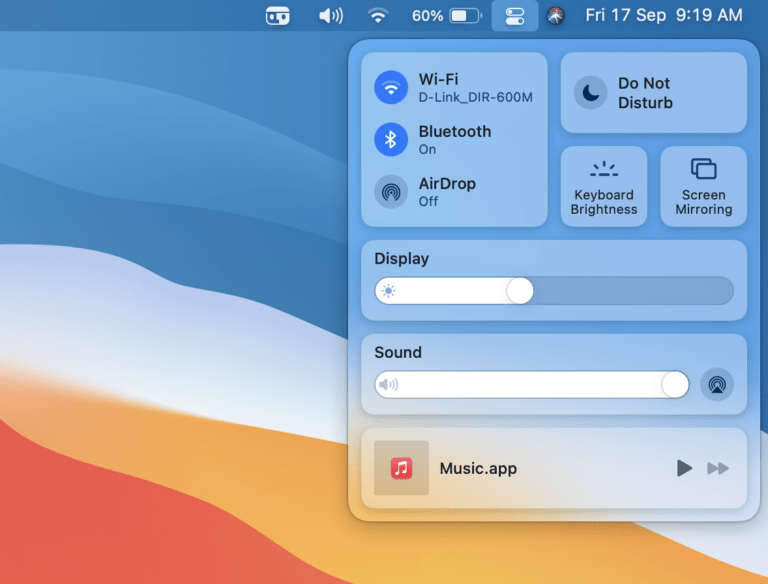Click the Sound volume slider knob
Screen dimensions: 768x584
pyautogui.click(x=675, y=385)
